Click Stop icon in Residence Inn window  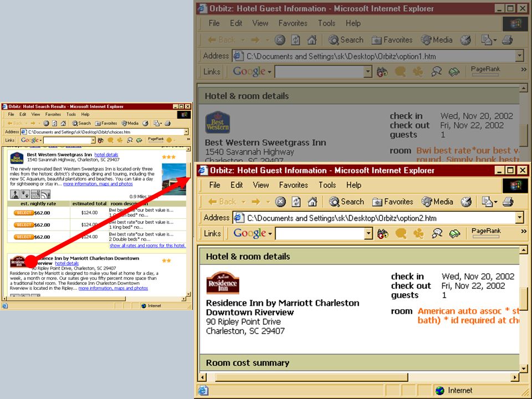click(280, 202)
